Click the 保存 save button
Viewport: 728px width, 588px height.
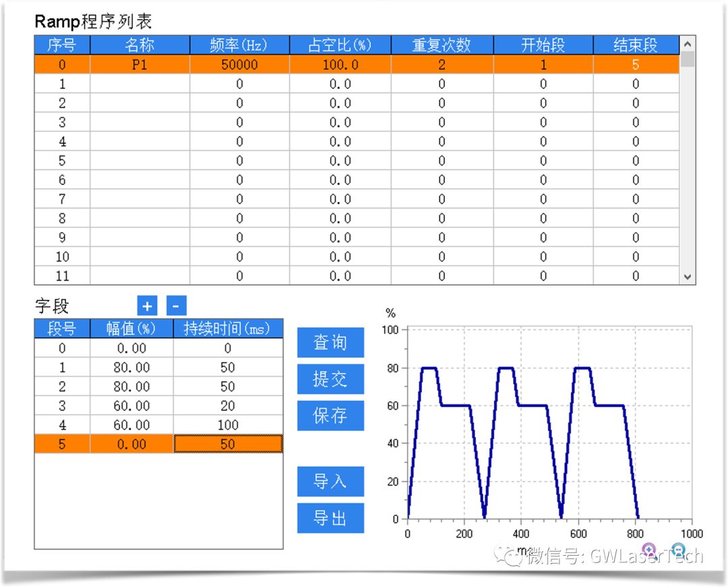(330, 416)
